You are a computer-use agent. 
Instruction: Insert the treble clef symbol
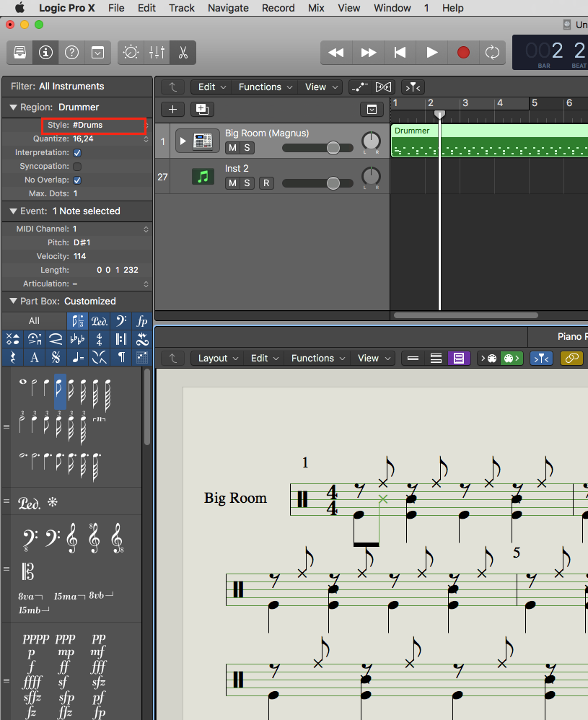(72, 537)
